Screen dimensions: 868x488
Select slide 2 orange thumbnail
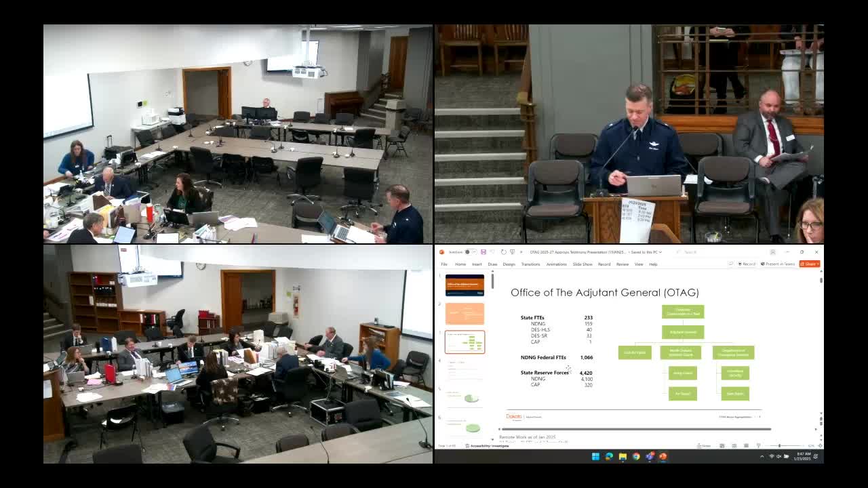point(465,314)
